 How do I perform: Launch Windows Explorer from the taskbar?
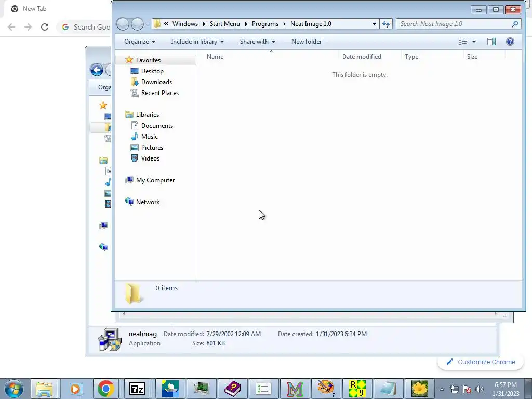click(45, 389)
